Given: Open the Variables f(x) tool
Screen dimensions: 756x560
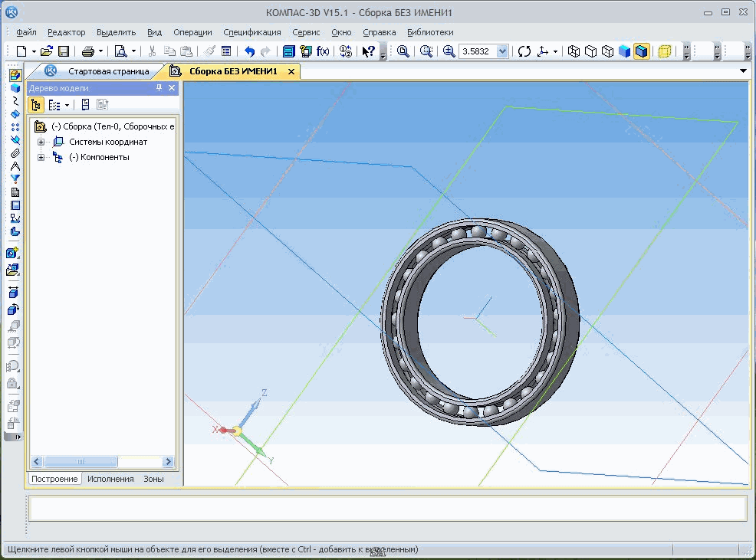Looking at the screenshot, I should pos(323,51).
